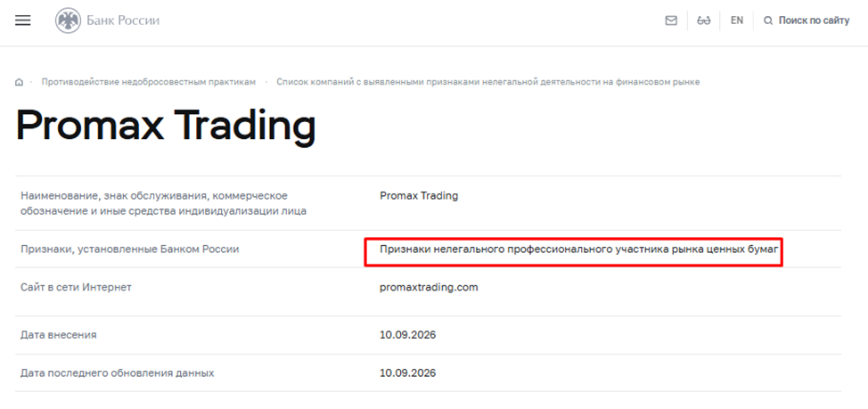This screenshot has height=409, width=868.
Task: Click the Сайт в сети Интернет label
Action: pyautogui.click(x=76, y=287)
